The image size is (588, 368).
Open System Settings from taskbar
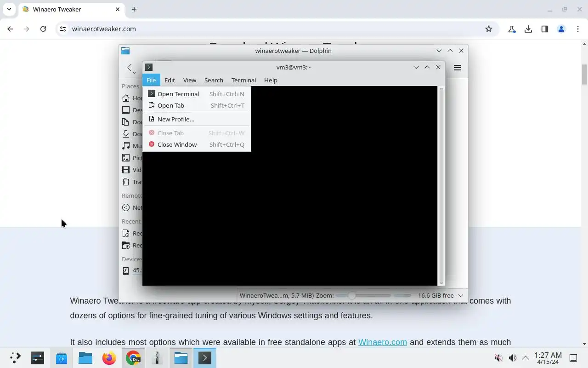(x=38, y=358)
